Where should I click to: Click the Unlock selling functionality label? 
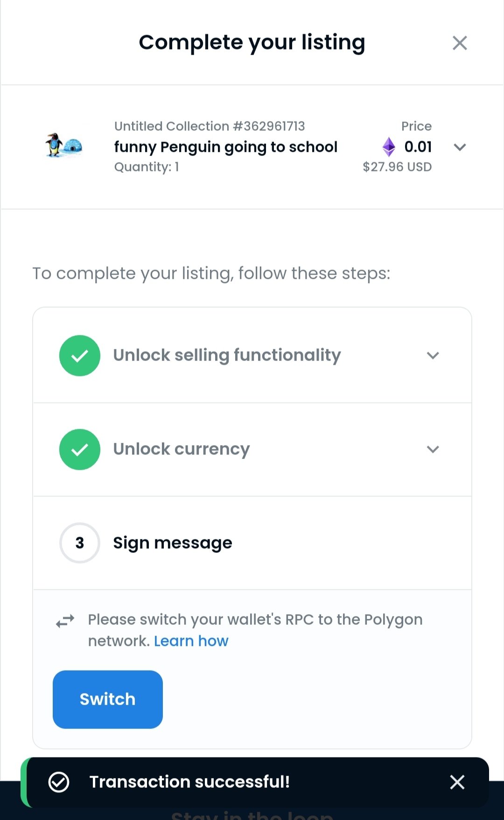227,355
